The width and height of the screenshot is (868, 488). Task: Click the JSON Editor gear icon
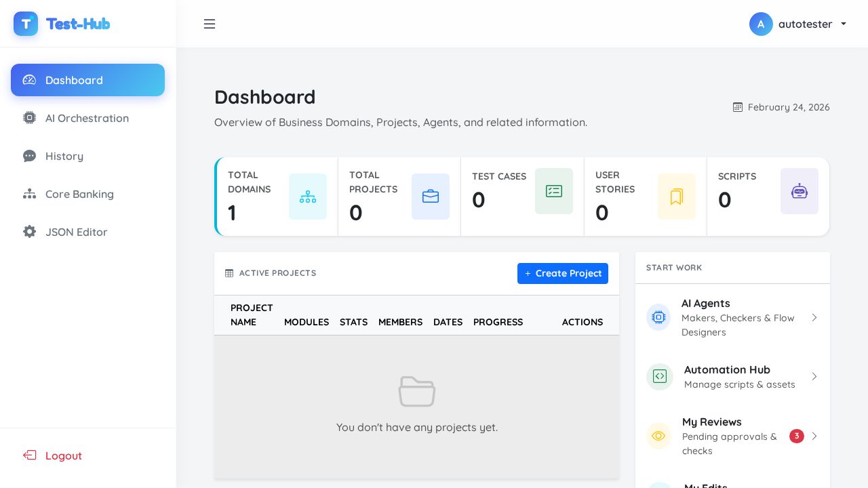29,232
